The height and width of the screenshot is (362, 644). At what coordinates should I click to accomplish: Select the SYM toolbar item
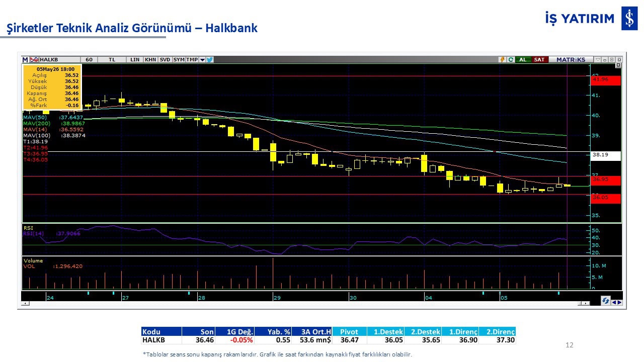179,59
